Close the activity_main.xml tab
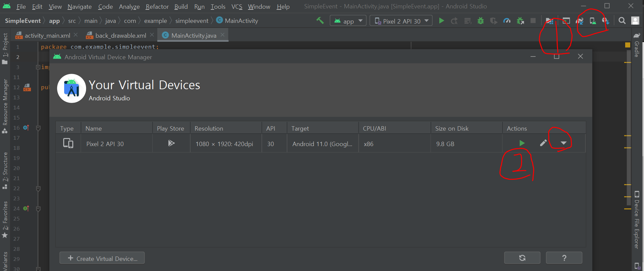Image resolution: width=644 pixels, height=271 pixels. pyautogui.click(x=76, y=35)
